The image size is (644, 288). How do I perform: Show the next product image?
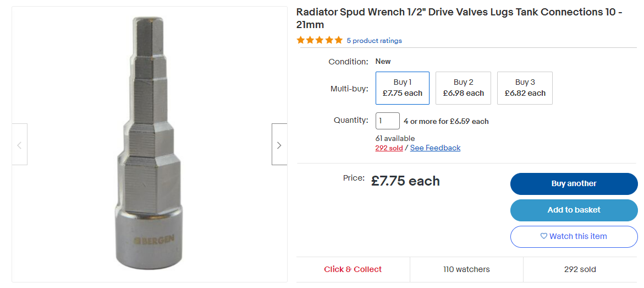pos(279,145)
